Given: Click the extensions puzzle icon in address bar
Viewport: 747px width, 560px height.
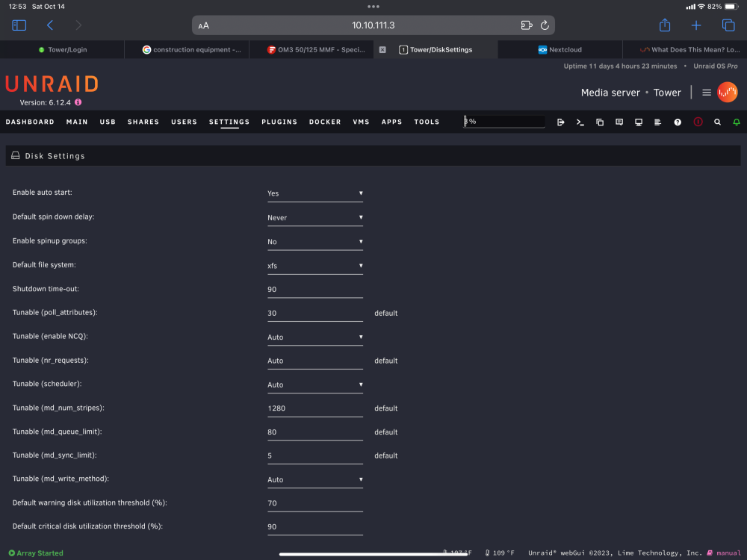Looking at the screenshot, I should click(x=527, y=25).
